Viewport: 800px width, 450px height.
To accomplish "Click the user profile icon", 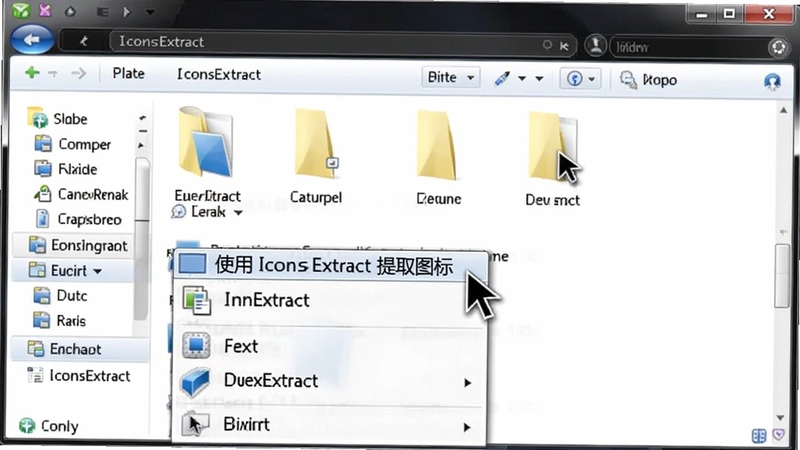I will point(595,45).
